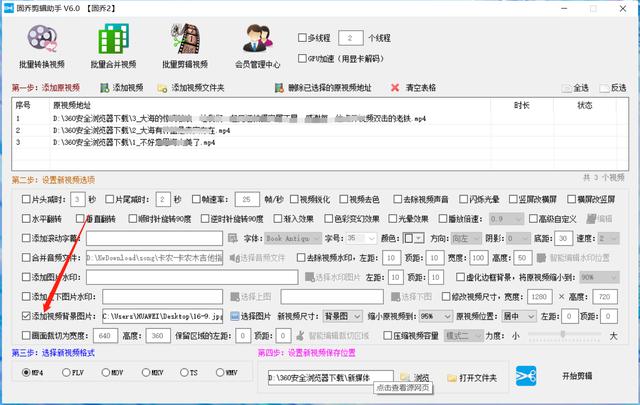Open 会员管理中心 people icon
The width and height of the screenshot is (640, 405).
[x=257, y=39]
